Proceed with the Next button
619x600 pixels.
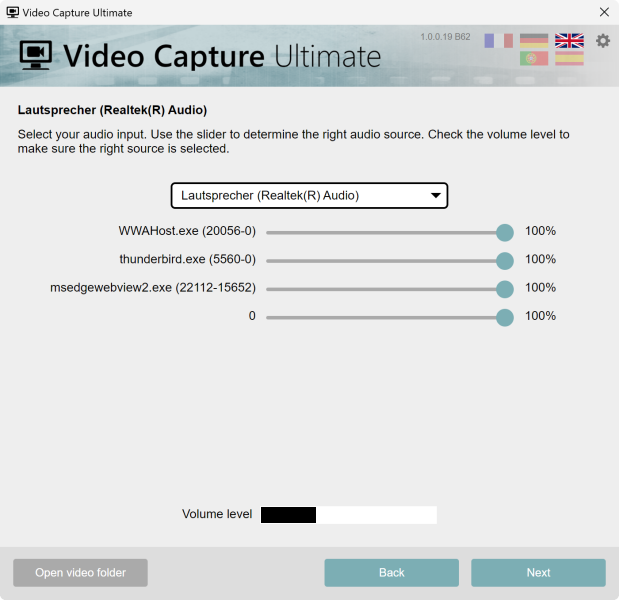538,573
